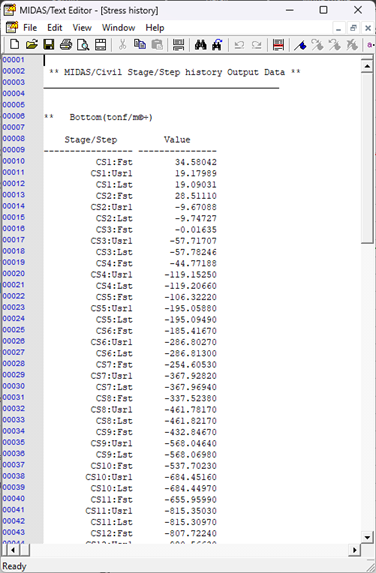Go to previous bookmark icon
The height and width of the screenshot is (573, 376).
pos(334,45)
